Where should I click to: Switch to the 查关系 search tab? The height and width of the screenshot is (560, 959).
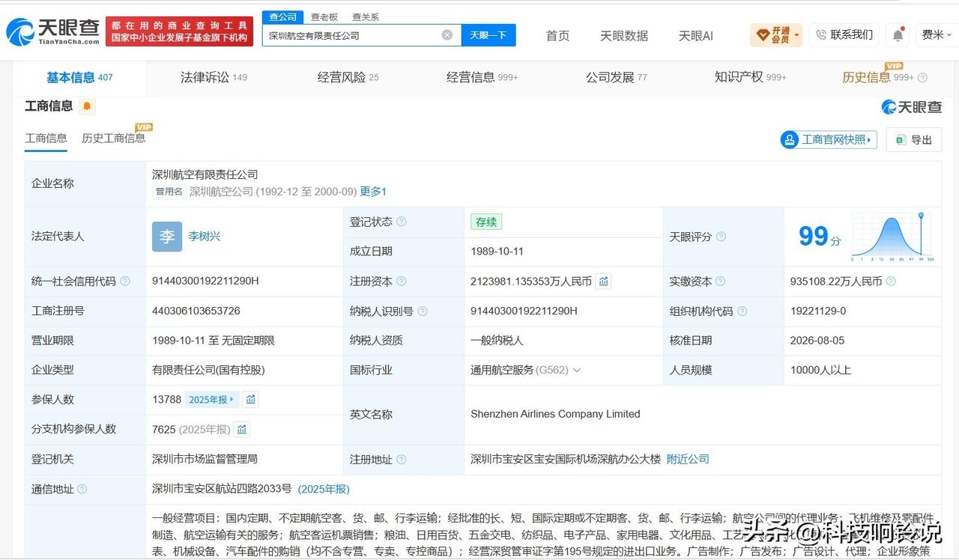(x=365, y=17)
